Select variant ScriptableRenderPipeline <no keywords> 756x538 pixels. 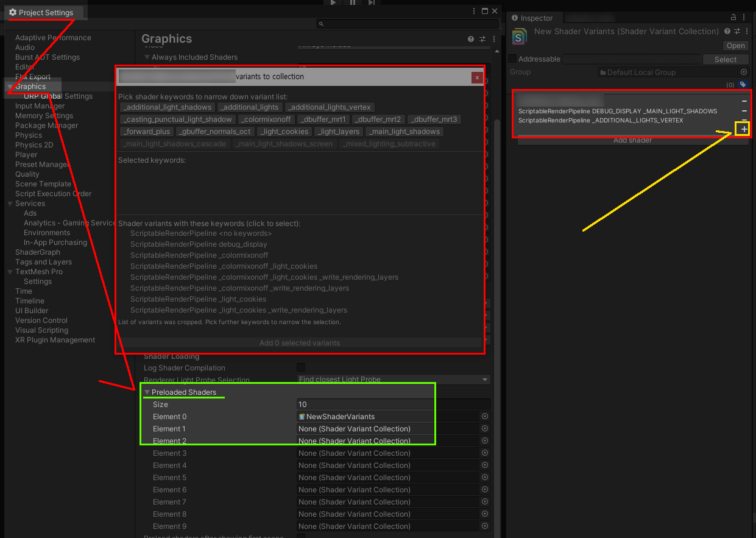coord(201,233)
